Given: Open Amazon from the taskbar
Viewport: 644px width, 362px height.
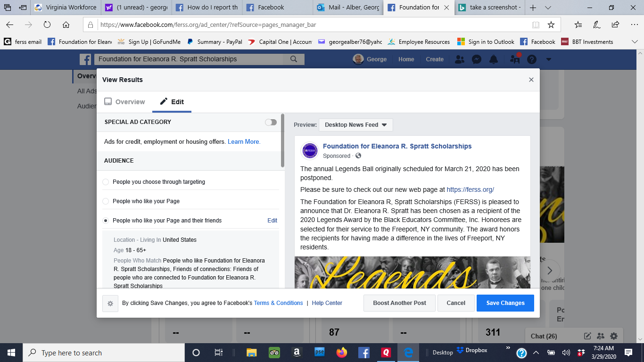Looking at the screenshot, I should click(x=297, y=353).
